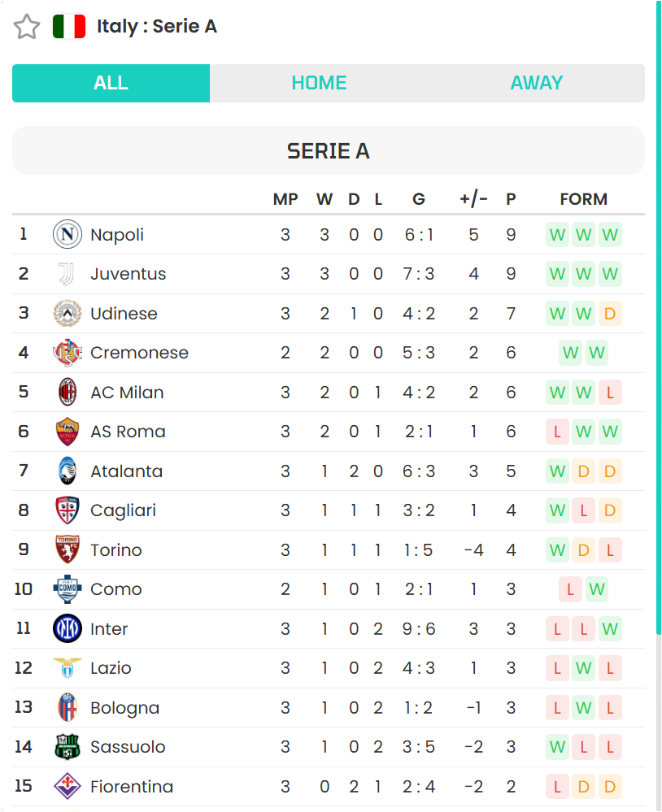Select the ALL standings tab
Screen dimensions: 662x812
tap(111, 83)
